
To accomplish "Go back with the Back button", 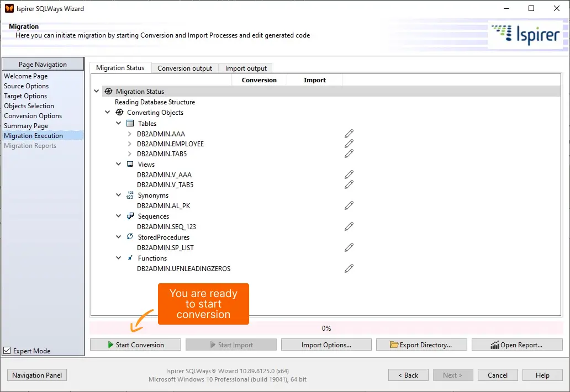I will click(x=408, y=375).
